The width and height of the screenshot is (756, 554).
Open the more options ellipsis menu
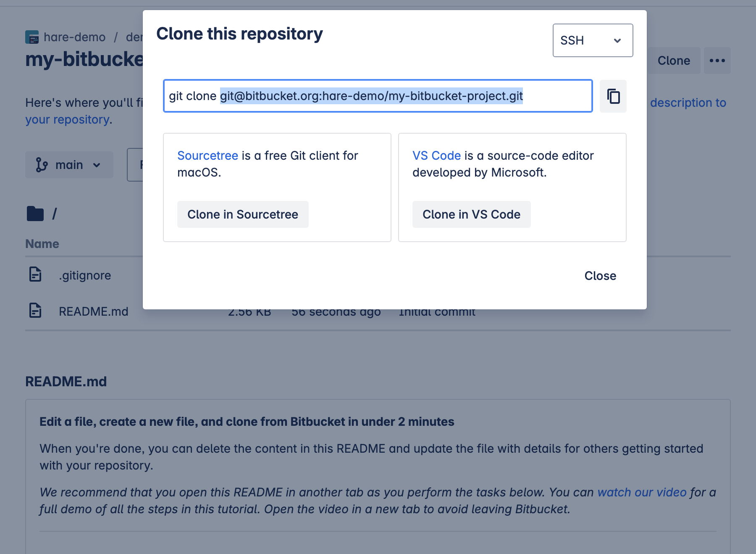click(x=717, y=61)
